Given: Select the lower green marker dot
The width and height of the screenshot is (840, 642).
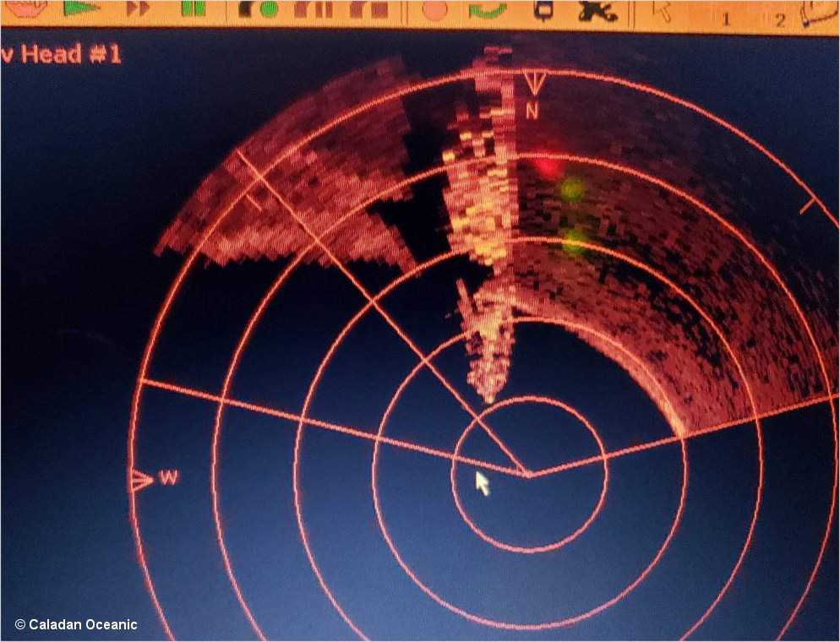Looking at the screenshot, I should 575,241.
